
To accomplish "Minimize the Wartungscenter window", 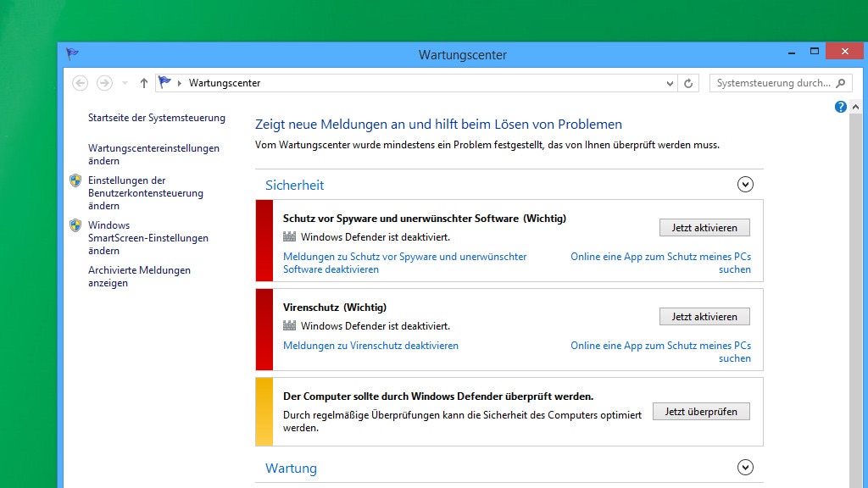I will [x=792, y=52].
